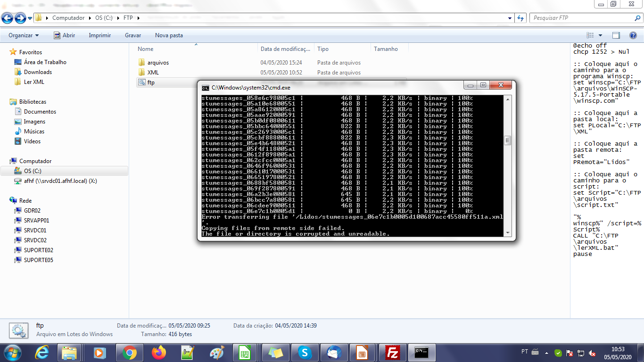Open Área de Trabalho in favorites
Viewport: 644px width, 362px height.
pos(45,62)
